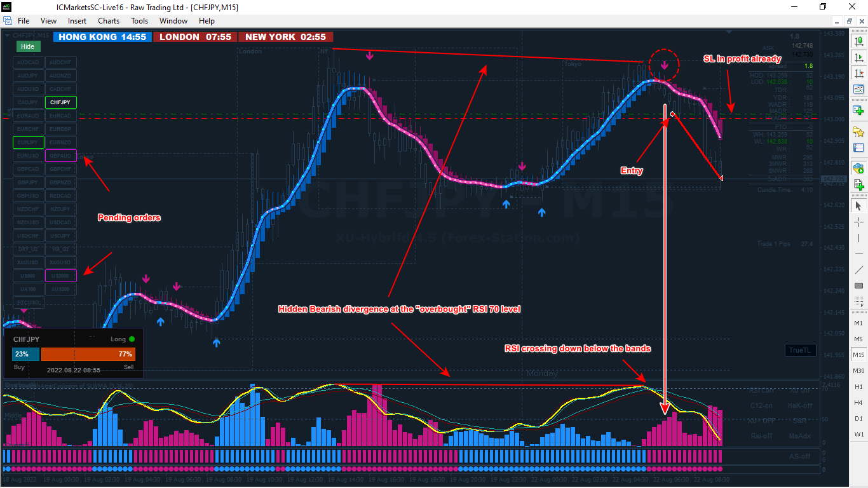
Task: Toggle the C12-on indicator switch
Action: pos(761,405)
